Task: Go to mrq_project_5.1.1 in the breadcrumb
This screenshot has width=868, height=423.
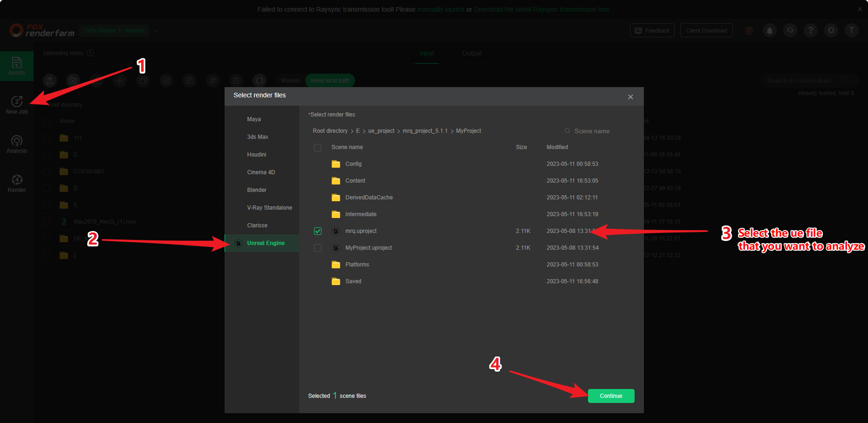Action: [x=425, y=131]
